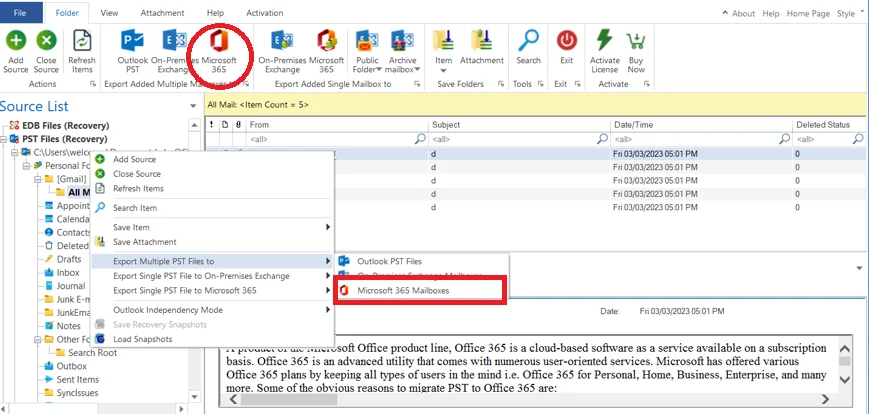Expand Save Folders group launcher
Viewport: 869px width, 414px height.
500,84
